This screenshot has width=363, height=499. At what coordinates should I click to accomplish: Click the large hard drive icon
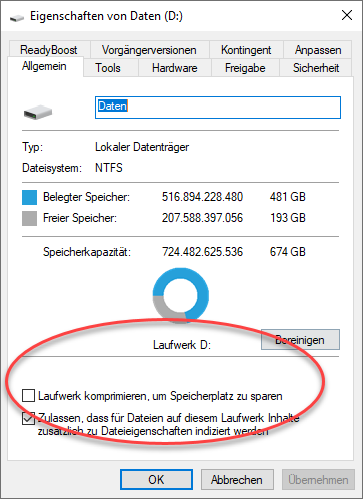pyautogui.click(x=38, y=112)
